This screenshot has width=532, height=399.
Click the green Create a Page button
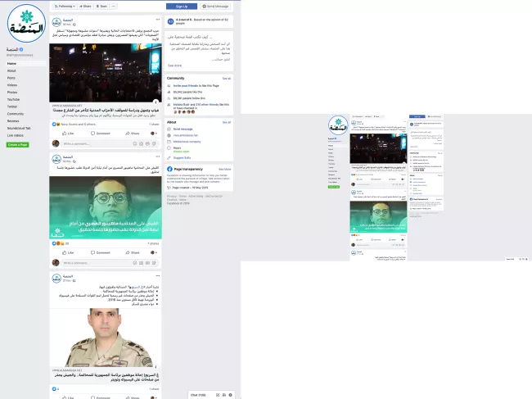point(18,145)
